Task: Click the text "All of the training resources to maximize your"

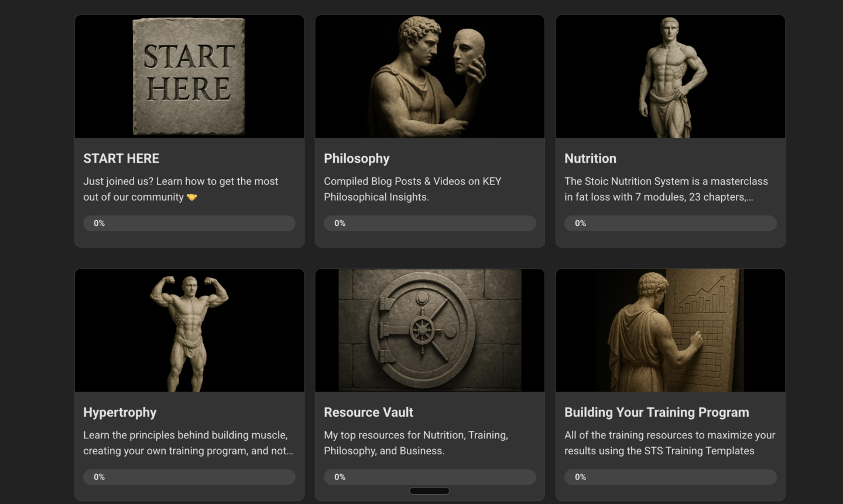Action: 670,435
